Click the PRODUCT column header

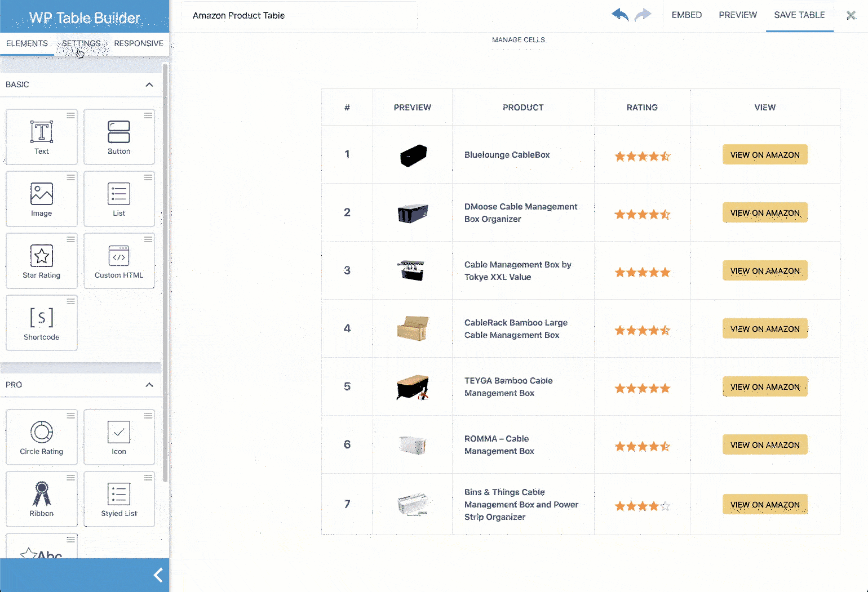pos(523,107)
